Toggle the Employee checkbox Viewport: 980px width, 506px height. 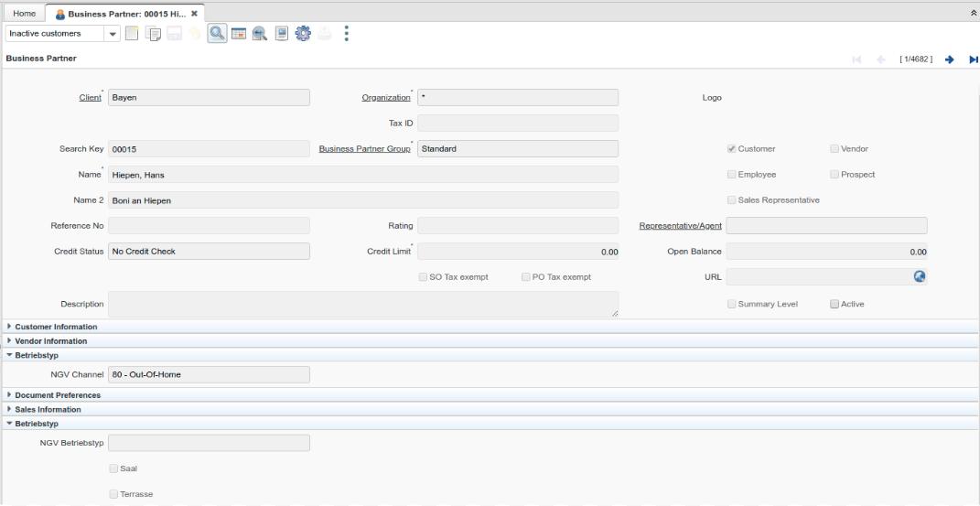(731, 174)
